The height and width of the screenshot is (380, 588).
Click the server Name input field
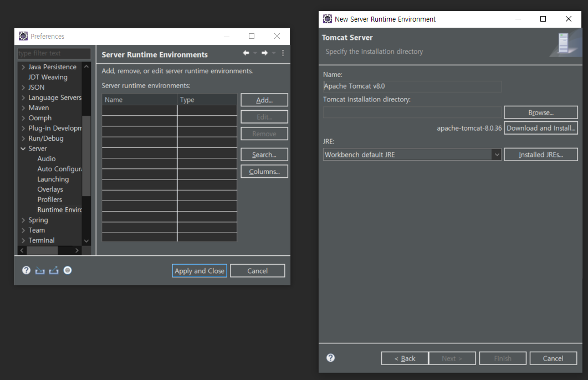412,86
